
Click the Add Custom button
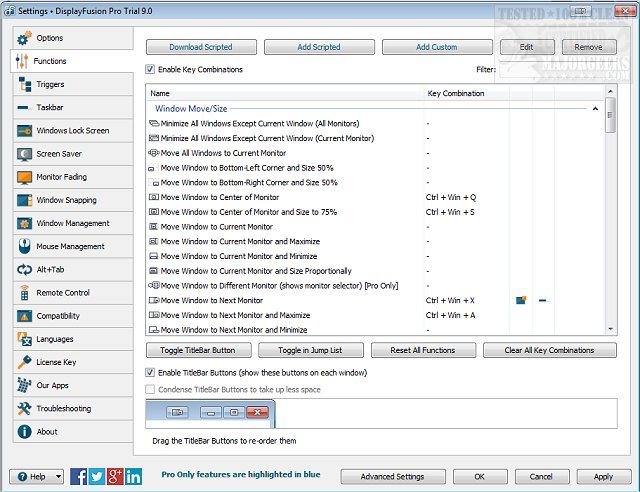click(x=437, y=47)
